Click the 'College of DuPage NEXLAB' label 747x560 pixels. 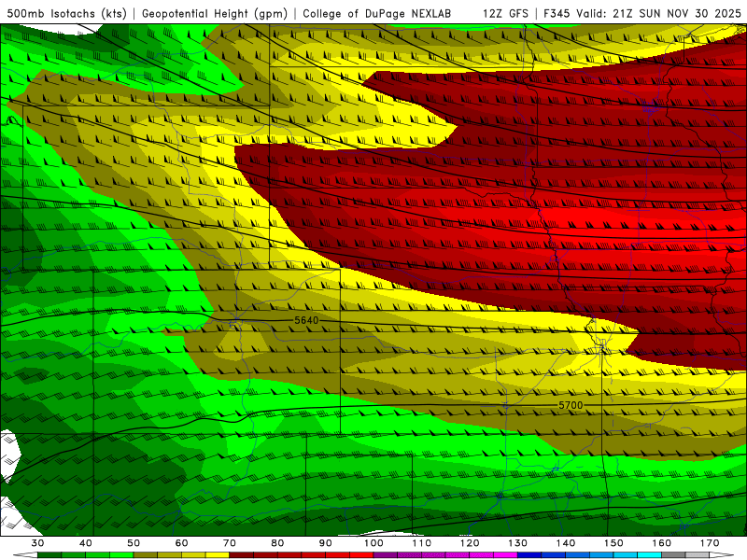point(377,14)
